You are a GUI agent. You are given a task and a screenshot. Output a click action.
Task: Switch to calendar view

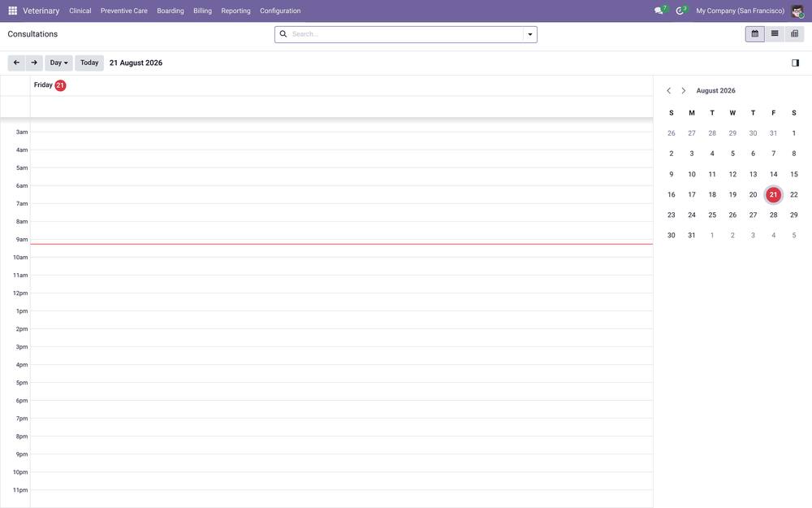pos(754,33)
